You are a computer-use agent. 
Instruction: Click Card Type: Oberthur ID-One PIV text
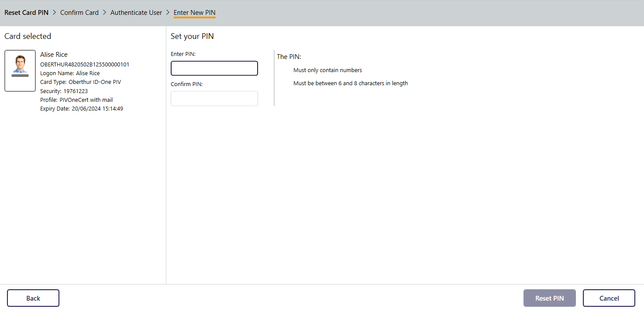[80, 82]
